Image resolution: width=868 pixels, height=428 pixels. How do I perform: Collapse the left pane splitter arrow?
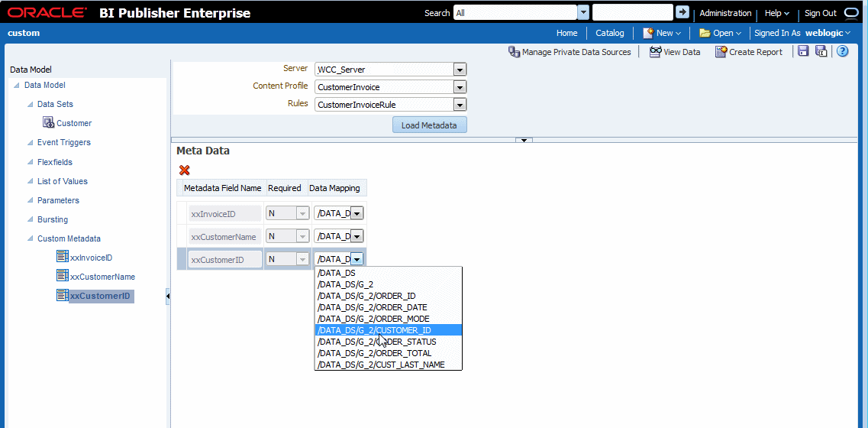pos(168,297)
